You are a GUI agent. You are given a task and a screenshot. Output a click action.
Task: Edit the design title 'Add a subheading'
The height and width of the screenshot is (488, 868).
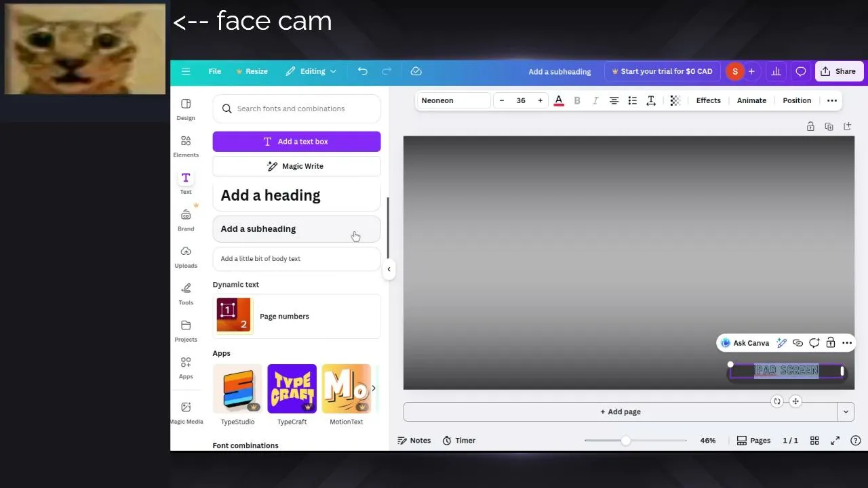tap(559, 71)
